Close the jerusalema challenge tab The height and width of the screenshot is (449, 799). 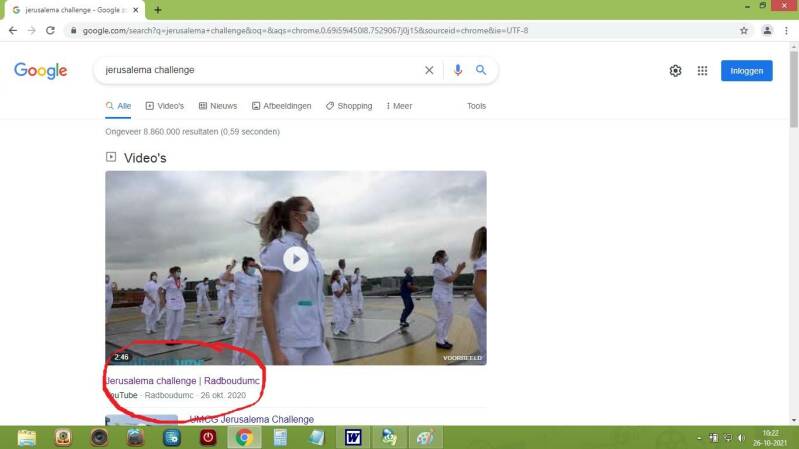[136, 10]
